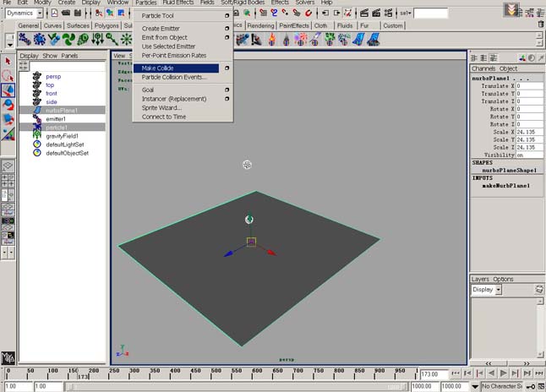Toggle select by hierarchy mode icon
The image size is (546, 392).
(x=99, y=14)
